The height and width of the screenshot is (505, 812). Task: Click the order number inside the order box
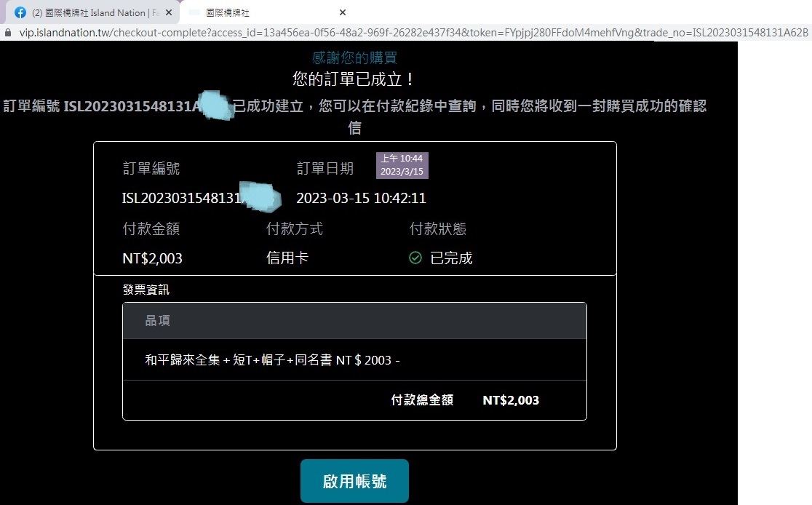pos(182,199)
